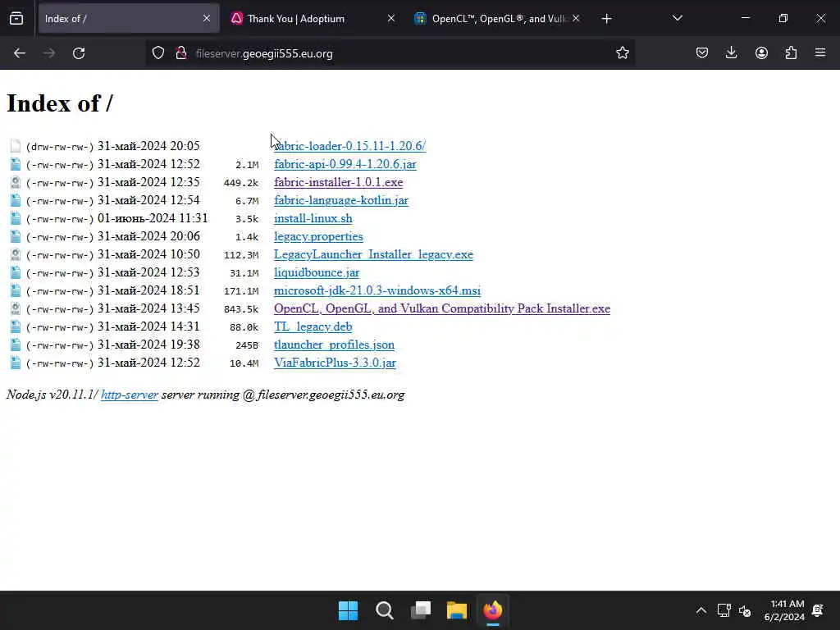
Task: Open Firefox View tab manager icon
Action: (x=16, y=19)
